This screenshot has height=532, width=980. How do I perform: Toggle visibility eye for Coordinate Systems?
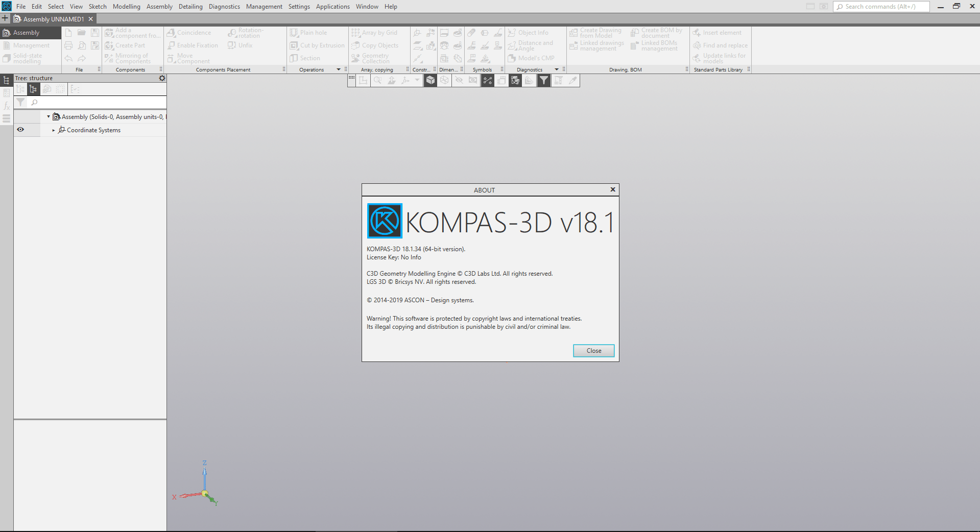click(x=20, y=130)
